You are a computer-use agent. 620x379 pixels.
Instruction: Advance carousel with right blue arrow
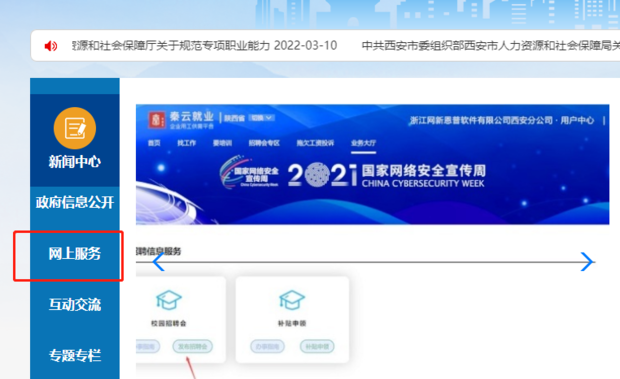[587, 262]
